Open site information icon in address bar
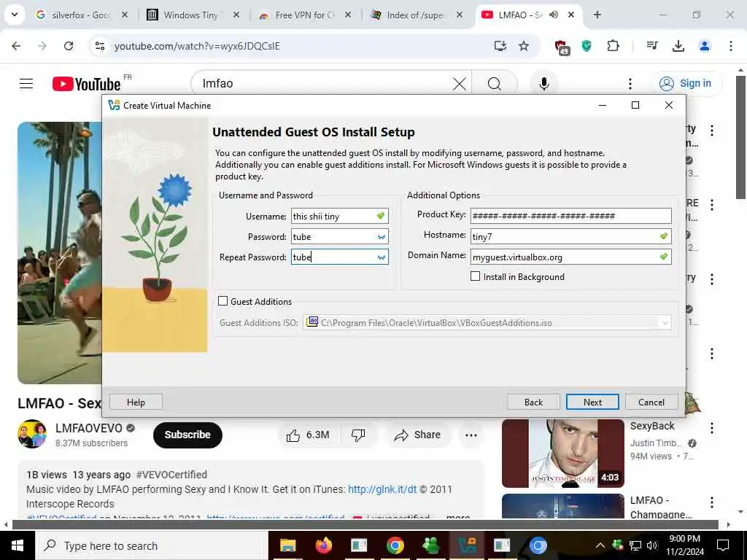The height and width of the screenshot is (560, 747). coord(100,46)
